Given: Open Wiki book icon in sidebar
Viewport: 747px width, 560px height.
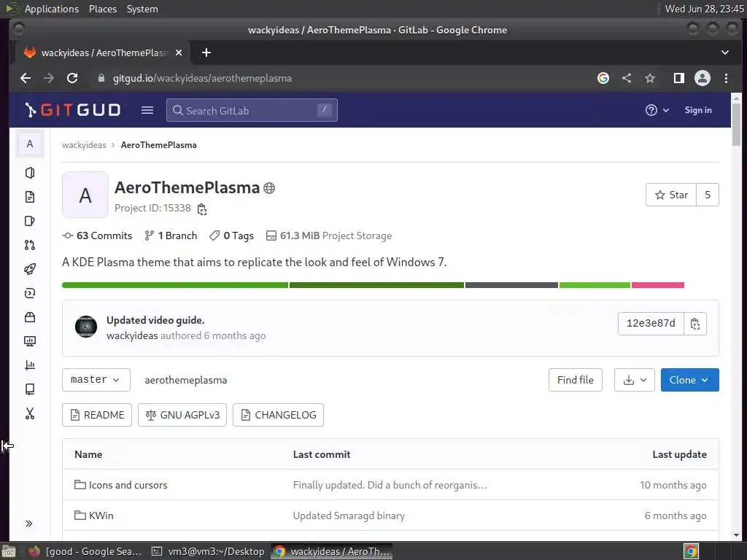Looking at the screenshot, I should click(x=30, y=389).
